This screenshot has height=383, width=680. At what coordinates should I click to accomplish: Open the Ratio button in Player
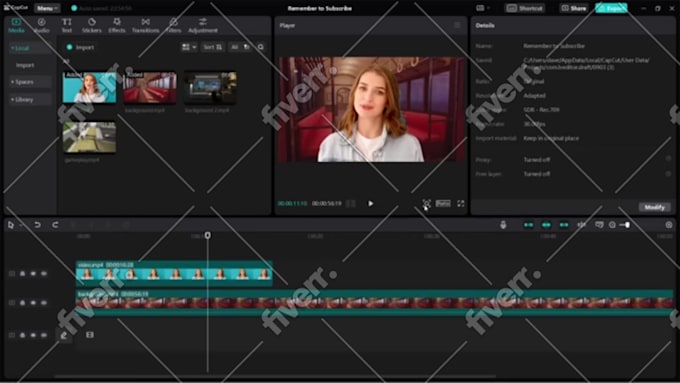coord(443,203)
